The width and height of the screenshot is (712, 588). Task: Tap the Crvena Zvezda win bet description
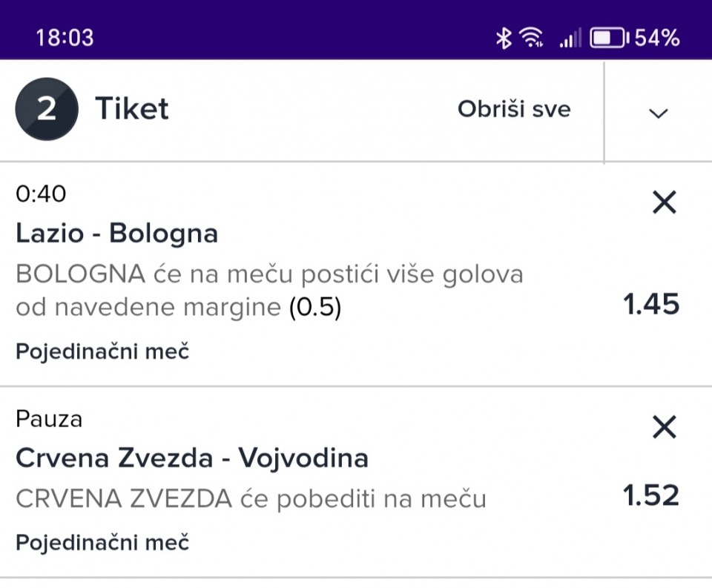(251, 499)
